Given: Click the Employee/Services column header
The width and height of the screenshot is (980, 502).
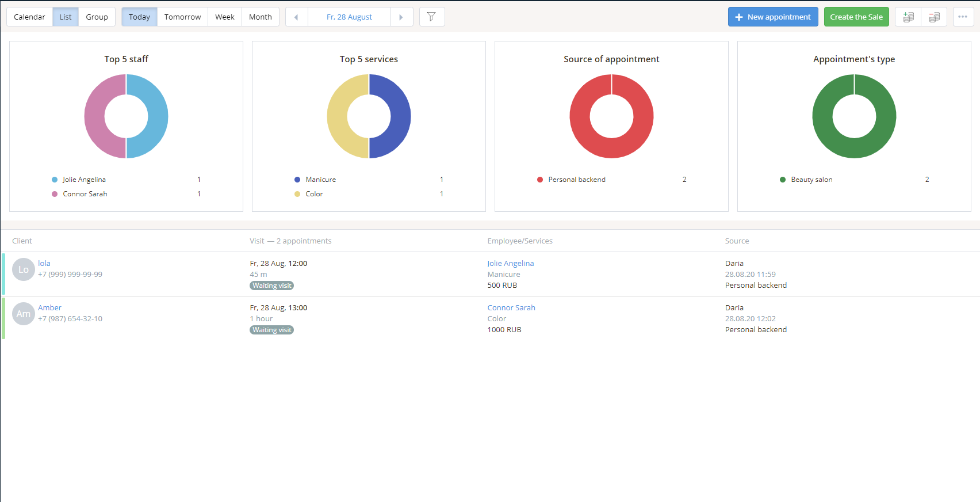Looking at the screenshot, I should pos(520,241).
